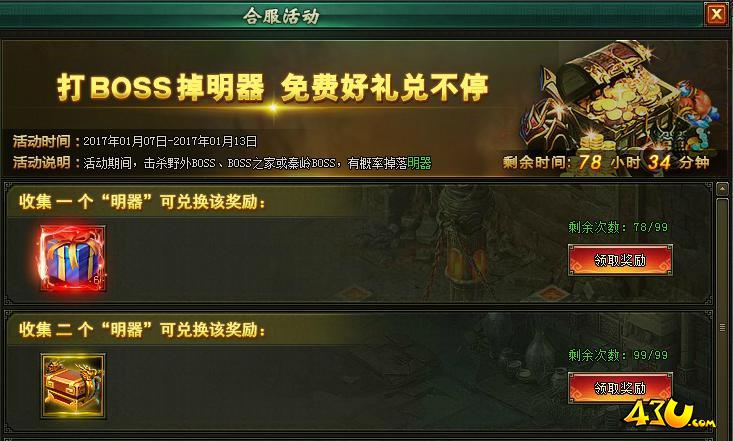
Task: Click the 收集一个明器 section header
Action: (143, 202)
